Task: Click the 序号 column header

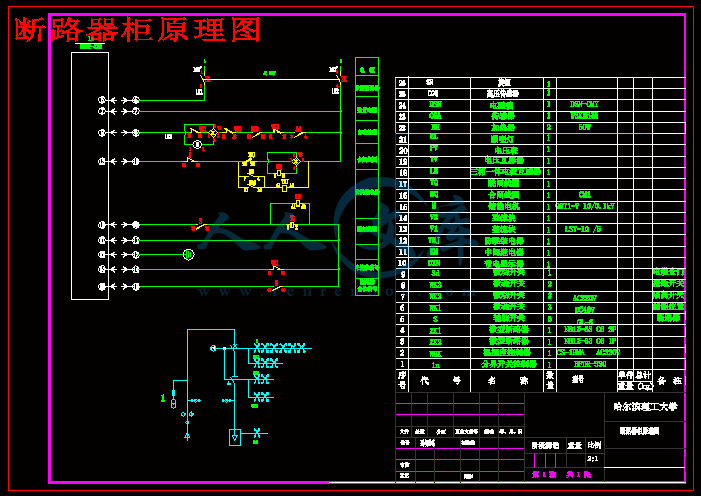Action: pyautogui.click(x=402, y=380)
